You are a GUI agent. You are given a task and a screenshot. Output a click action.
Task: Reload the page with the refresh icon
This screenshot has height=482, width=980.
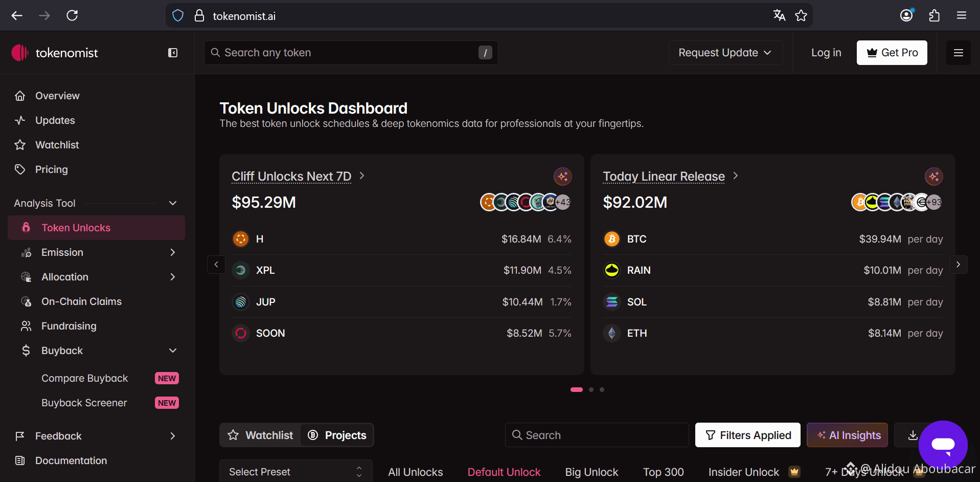pos(72,16)
